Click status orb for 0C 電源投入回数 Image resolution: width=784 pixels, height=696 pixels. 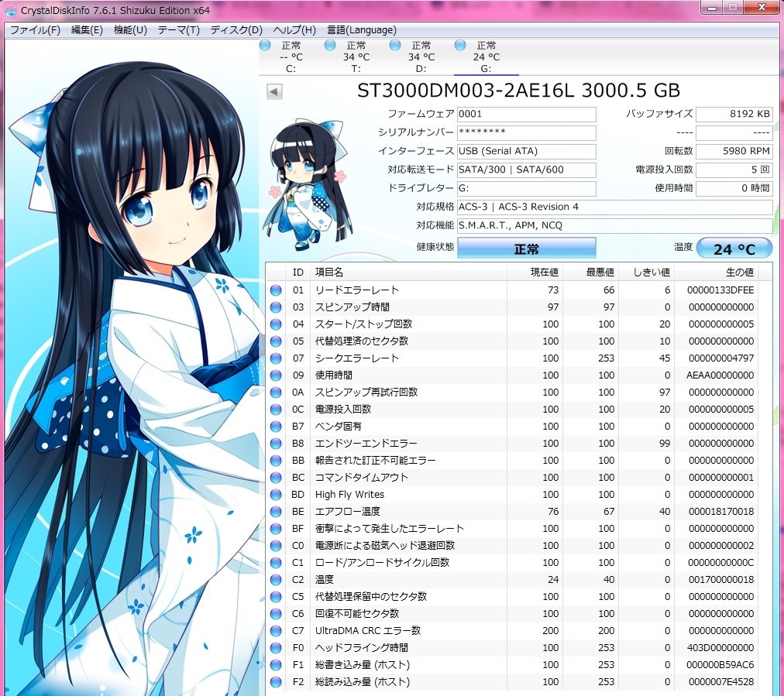tap(276, 410)
